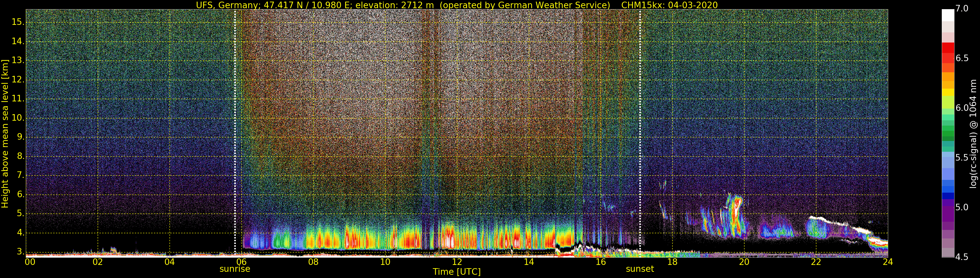This screenshot has height=278, width=980.
Task: Click the 24 tick at the axis end
Action: point(888,262)
